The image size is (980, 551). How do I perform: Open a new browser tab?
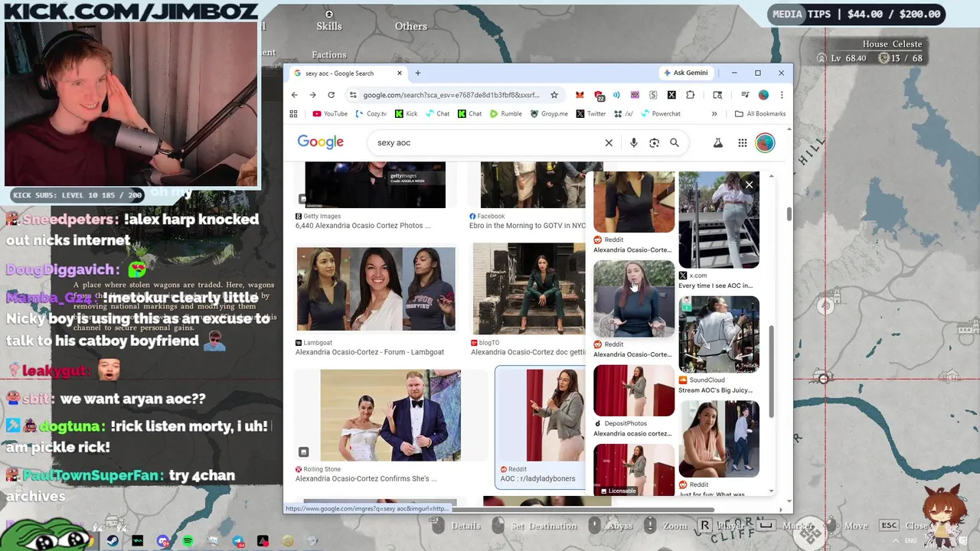pyautogui.click(x=418, y=73)
